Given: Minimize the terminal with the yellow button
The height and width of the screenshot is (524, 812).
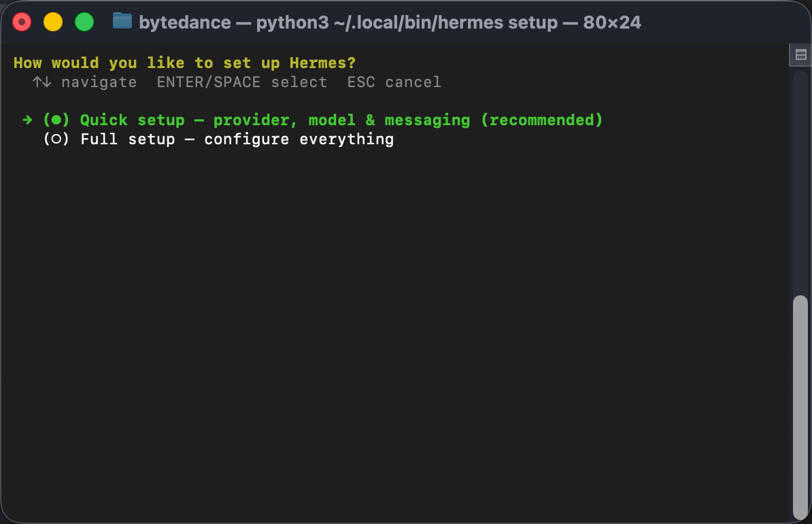Looking at the screenshot, I should (x=53, y=22).
